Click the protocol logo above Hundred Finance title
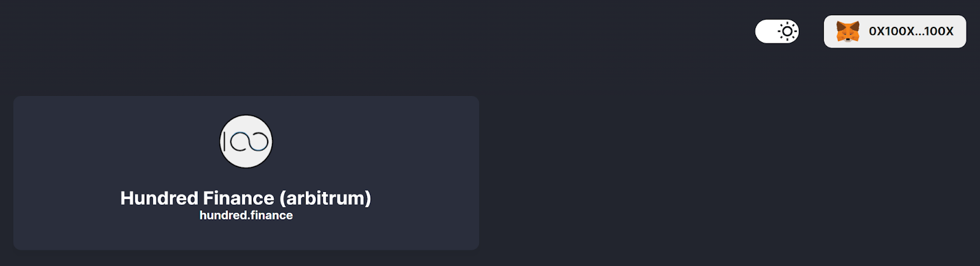Screen dimensions: 980x266 point(246,141)
